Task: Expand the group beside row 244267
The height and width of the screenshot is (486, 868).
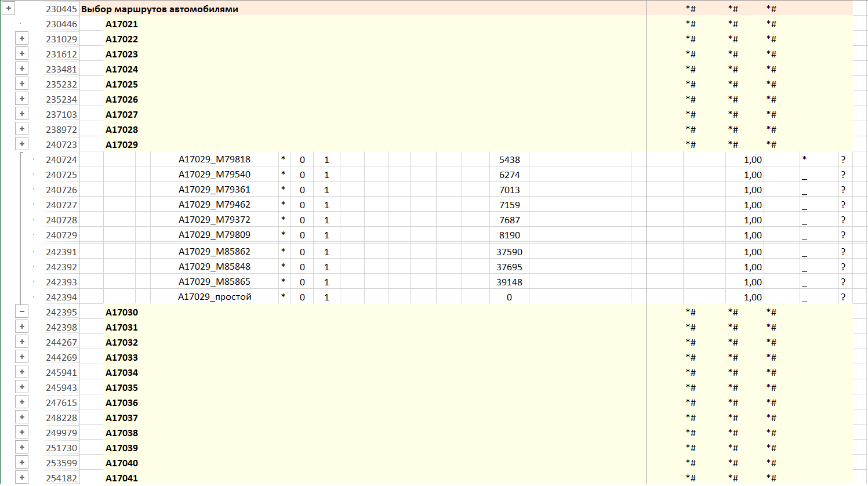Action: tap(22, 342)
